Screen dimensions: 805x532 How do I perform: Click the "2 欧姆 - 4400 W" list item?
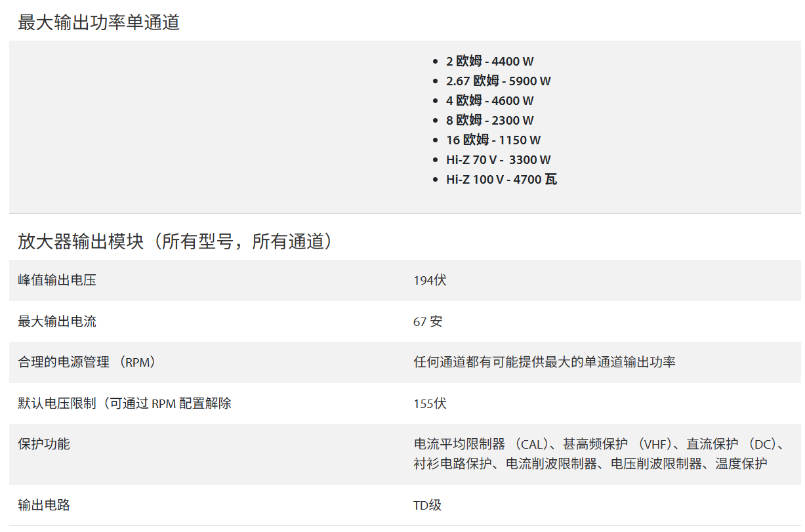tap(489, 62)
